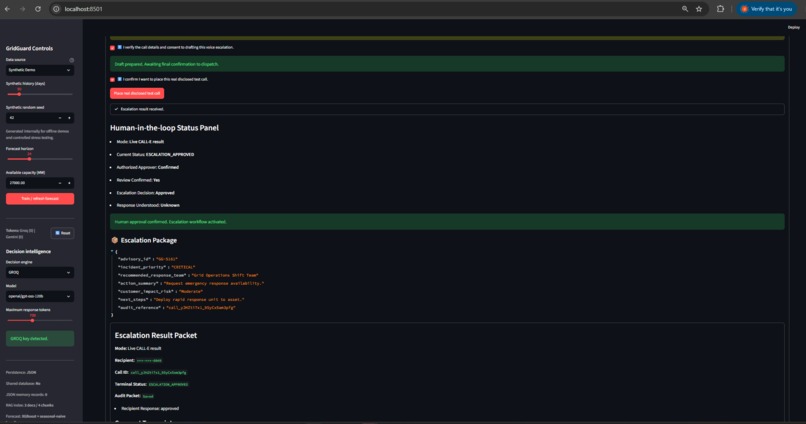
Task: Click the Human approval confirmed banner
Action: (447, 222)
